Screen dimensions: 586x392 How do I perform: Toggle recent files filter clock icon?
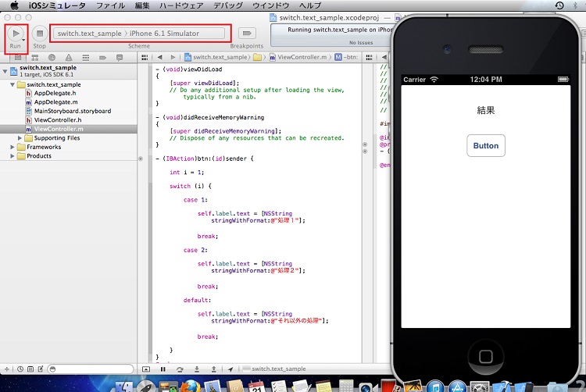(20, 369)
